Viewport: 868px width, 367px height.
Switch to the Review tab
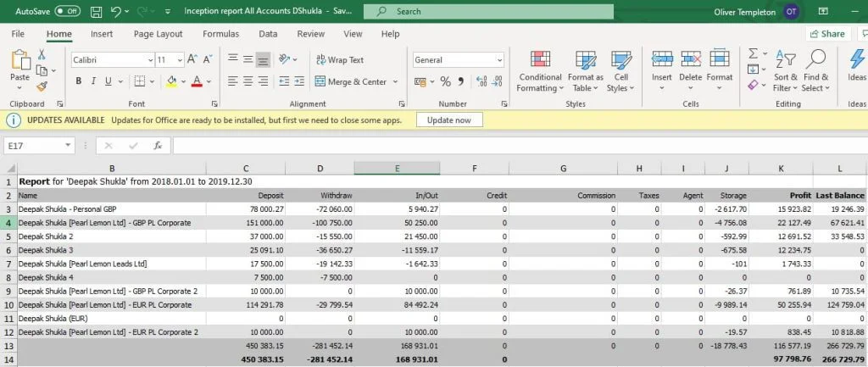(310, 34)
